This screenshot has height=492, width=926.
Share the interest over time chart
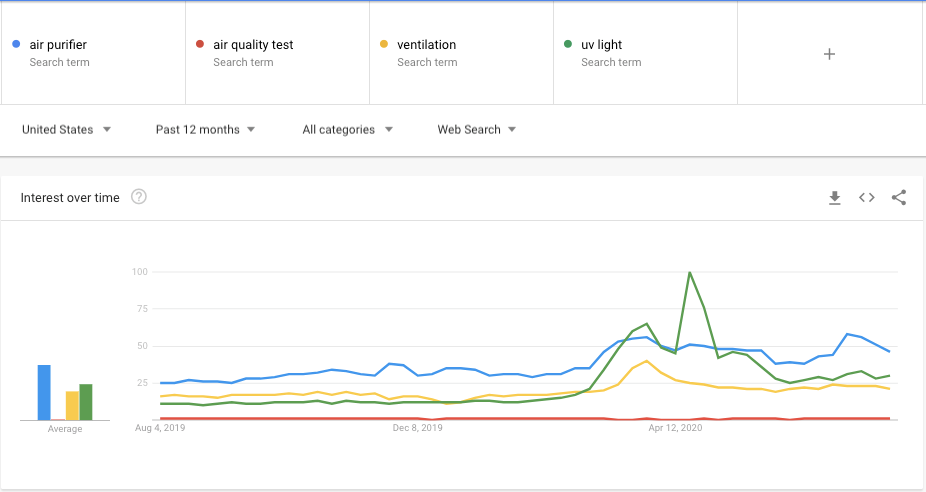click(899, 198)
